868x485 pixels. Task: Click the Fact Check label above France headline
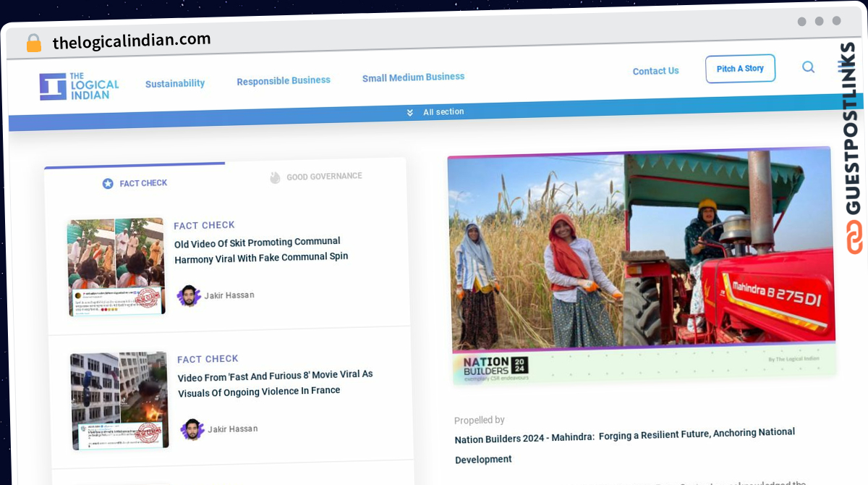(x=208, y=359)
